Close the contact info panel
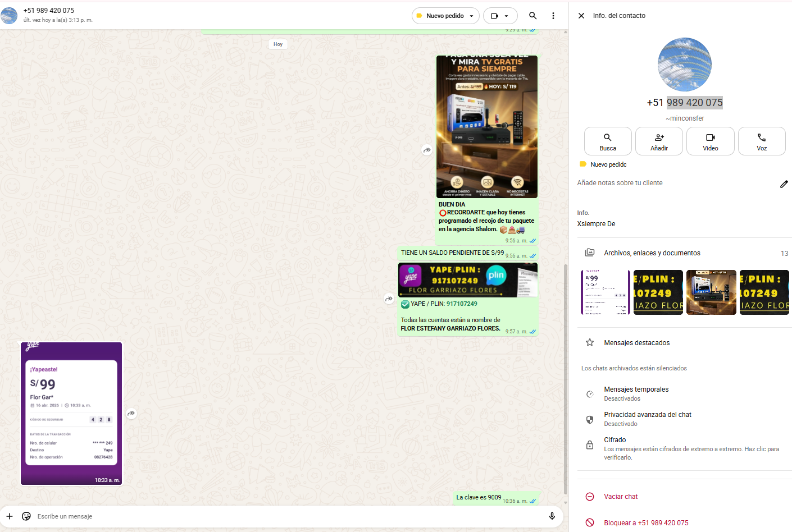The width and height of the screenshot is (792, 532). [x=581, y=16]
